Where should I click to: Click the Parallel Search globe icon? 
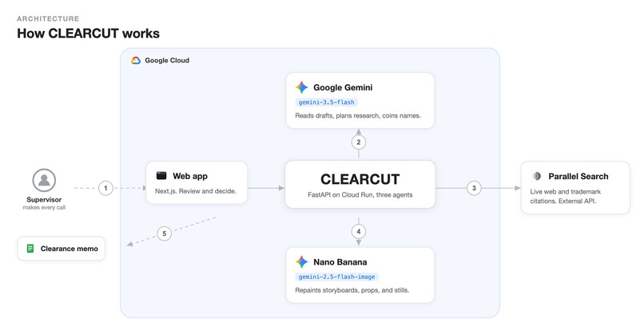(x=536, y=176)
